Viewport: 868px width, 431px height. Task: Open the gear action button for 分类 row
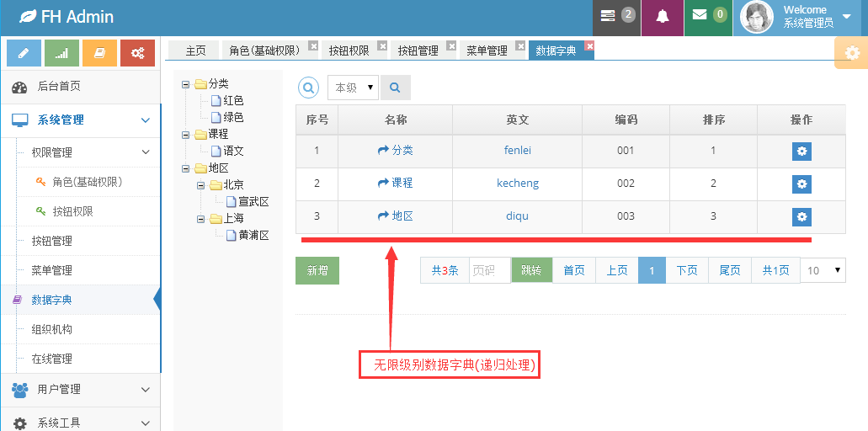(x=801, y=151)
